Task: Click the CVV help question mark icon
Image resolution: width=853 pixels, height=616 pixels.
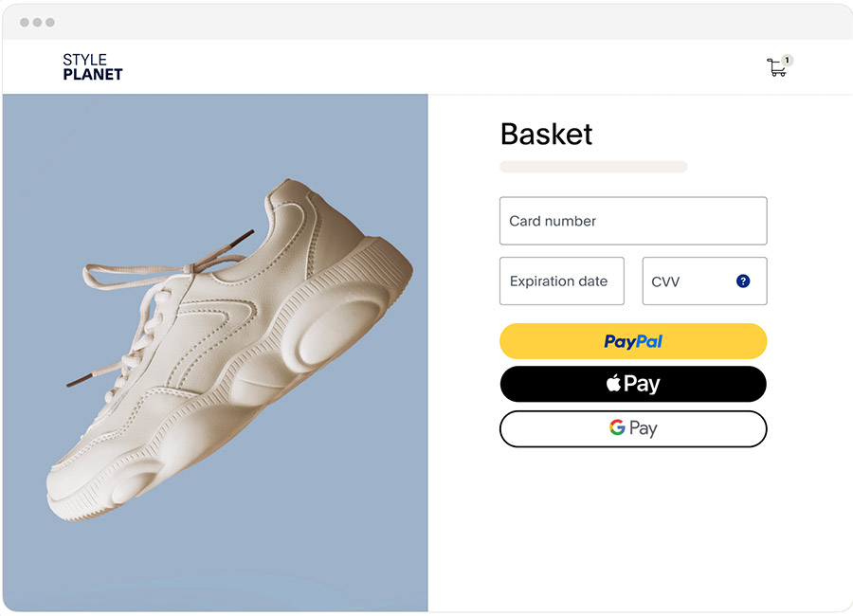Action: click(743, 281)
